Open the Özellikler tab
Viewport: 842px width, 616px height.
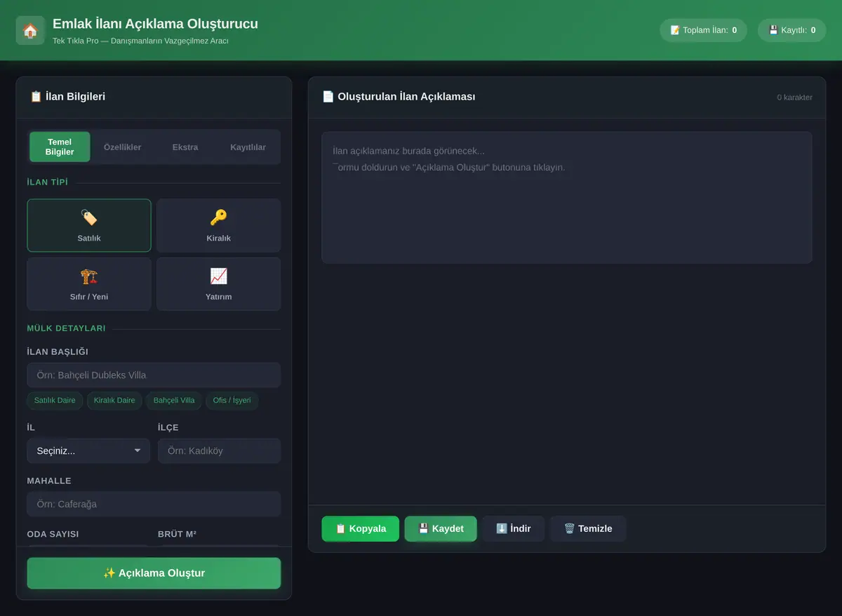[122, 147]
